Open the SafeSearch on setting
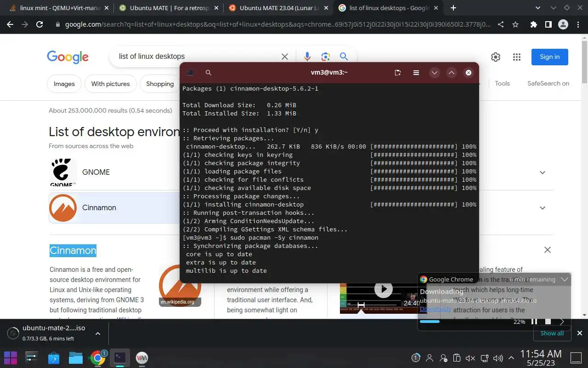 [548, 83]
